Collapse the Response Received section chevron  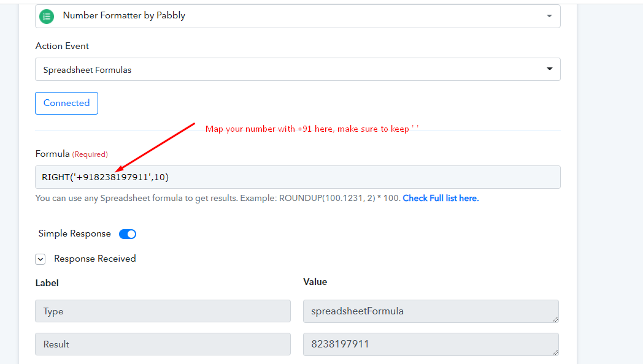(40, 259)
